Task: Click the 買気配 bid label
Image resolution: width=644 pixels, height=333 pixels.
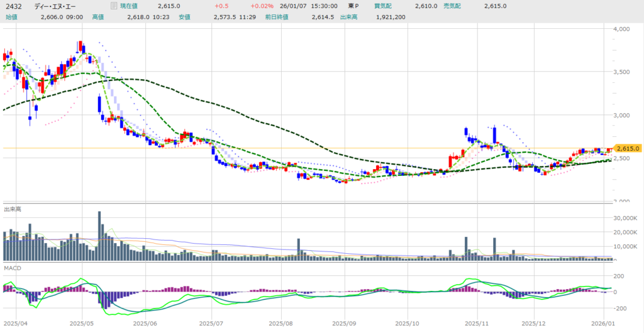Action: pyautogui.click(x=383, y=6)
